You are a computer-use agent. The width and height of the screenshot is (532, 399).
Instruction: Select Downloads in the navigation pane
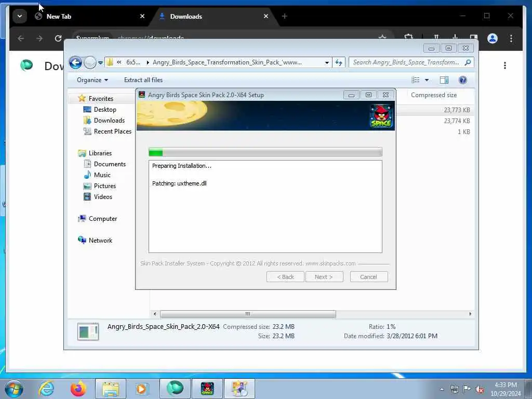click(109, 121)
